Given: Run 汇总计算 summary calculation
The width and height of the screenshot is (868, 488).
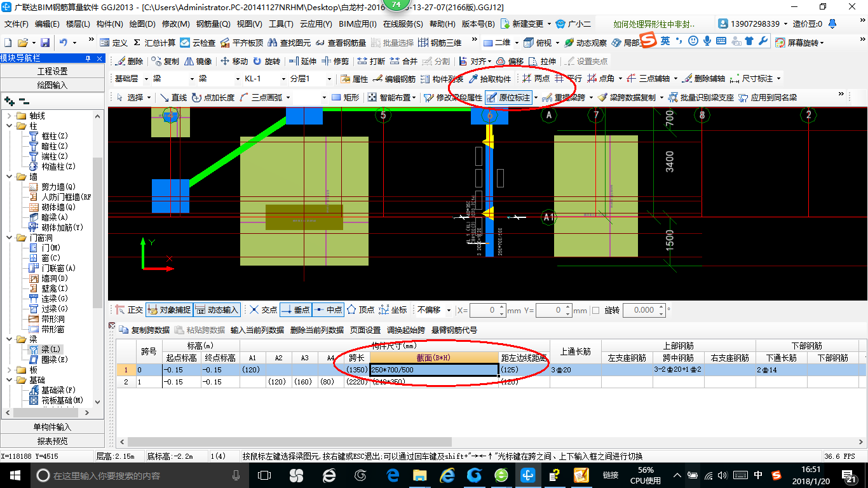Looking at the screenshot, I should pyautogui.click(x=154, y=43).
